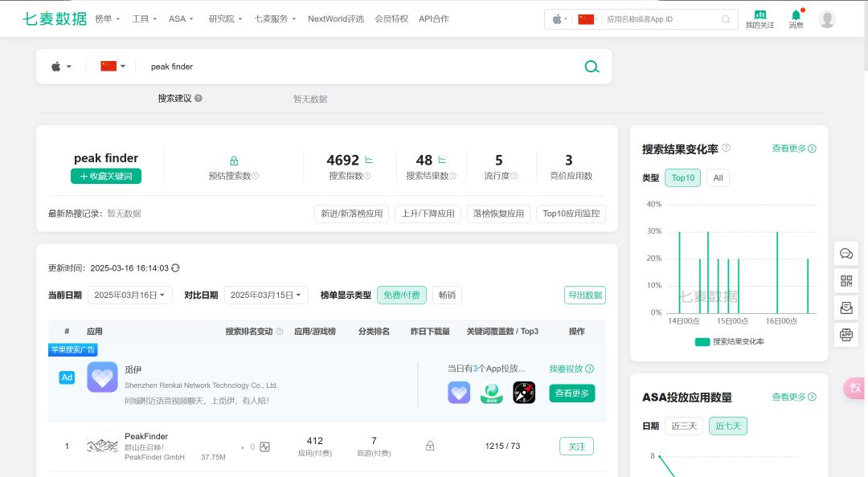Open API合作 menu item

point(434,18)
